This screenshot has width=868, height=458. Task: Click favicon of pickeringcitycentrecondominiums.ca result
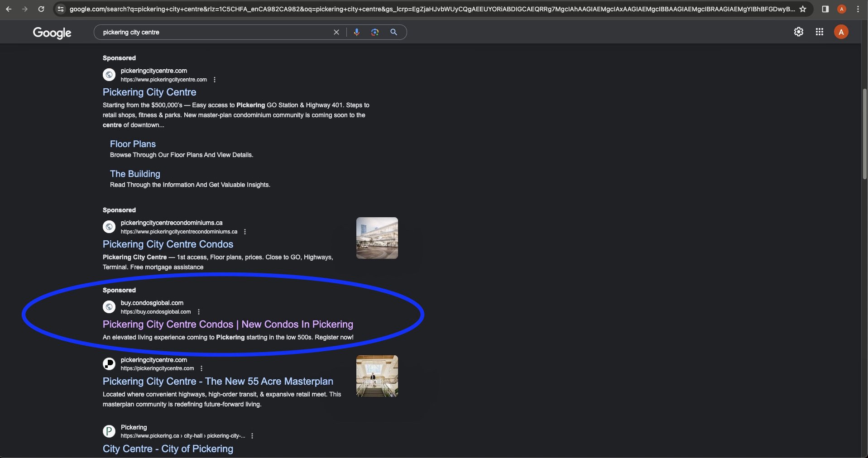109,227
